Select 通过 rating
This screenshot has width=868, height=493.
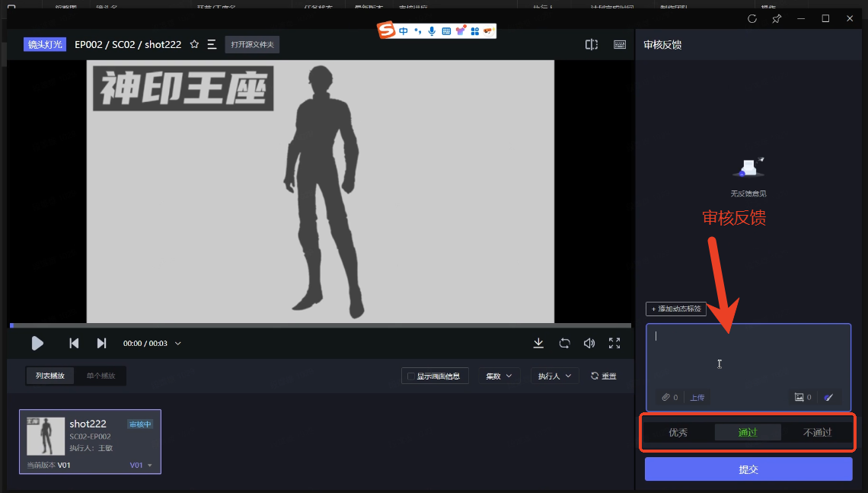748,433
